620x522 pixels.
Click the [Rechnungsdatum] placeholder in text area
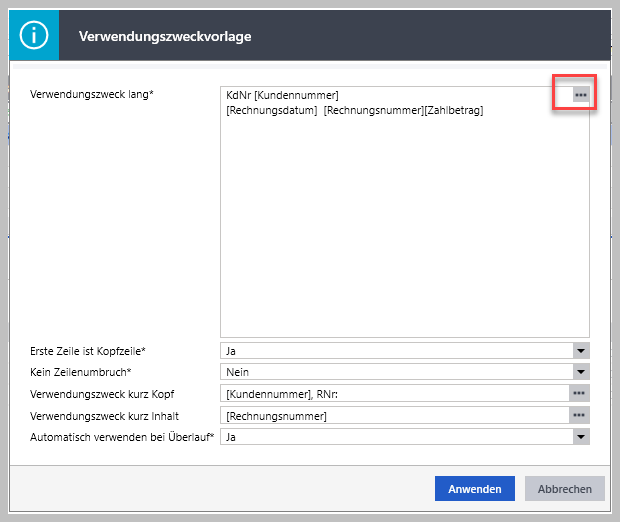(x=272, y=110)
